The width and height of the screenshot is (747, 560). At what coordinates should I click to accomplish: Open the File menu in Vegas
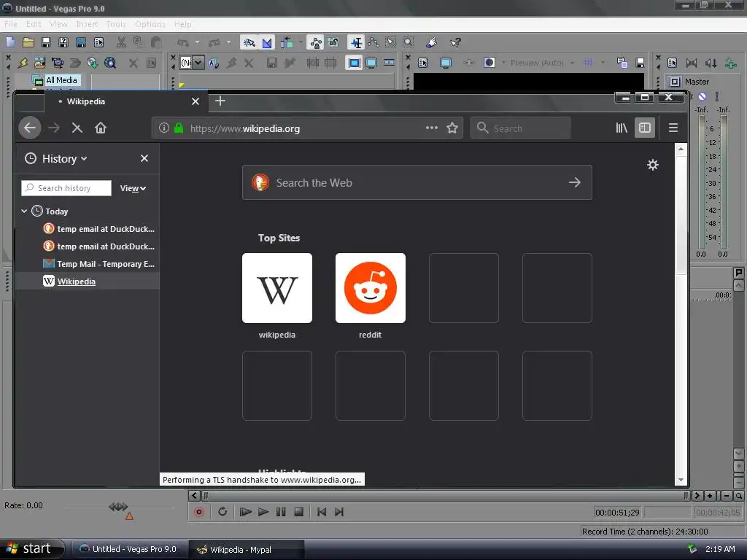click(10, 24)
